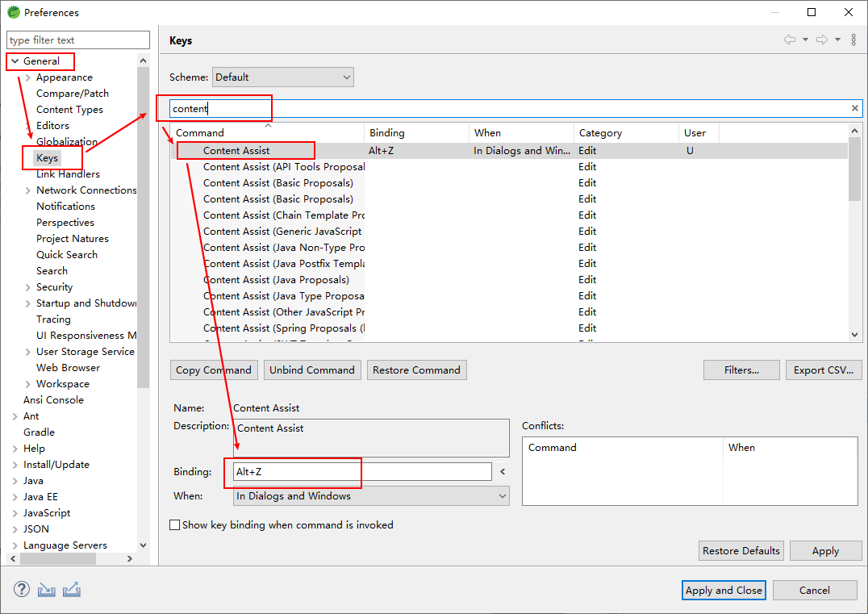Click the right arrow of the tree's horizontal scrollbar

[130, 559]
